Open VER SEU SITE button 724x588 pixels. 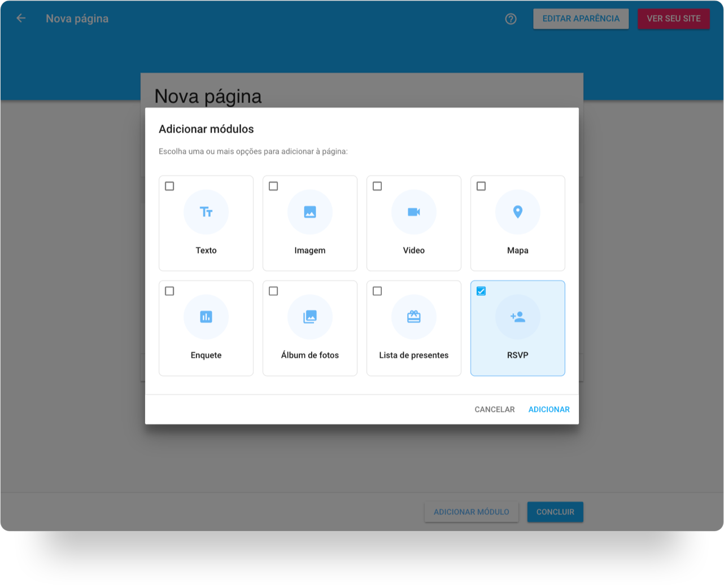(674, 19)
